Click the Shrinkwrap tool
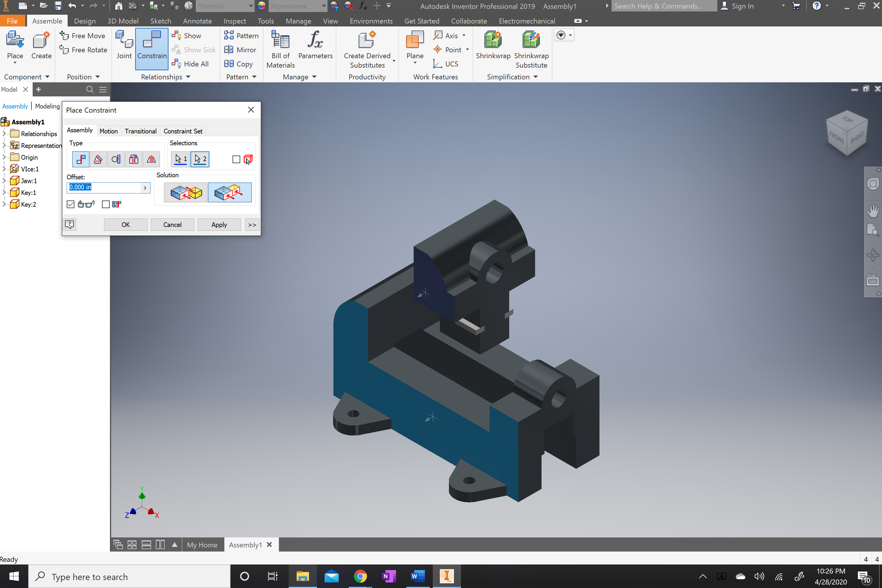Screen dimensions: 882x588 click(x=493, y=45)
